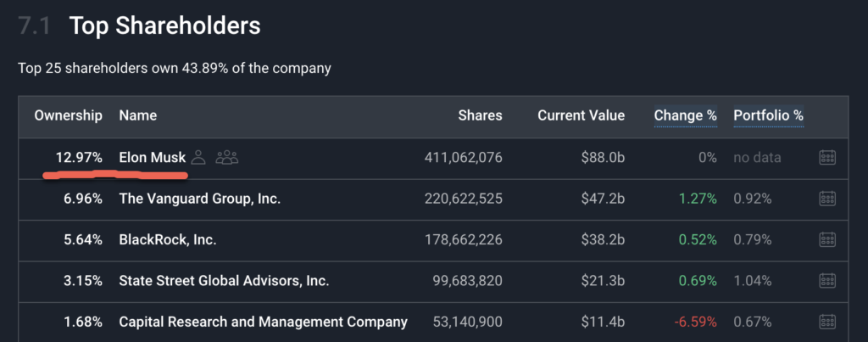Select The Vanguard Group, Inc. name
This screenshot has height=342, width=868.
(200, 199)
